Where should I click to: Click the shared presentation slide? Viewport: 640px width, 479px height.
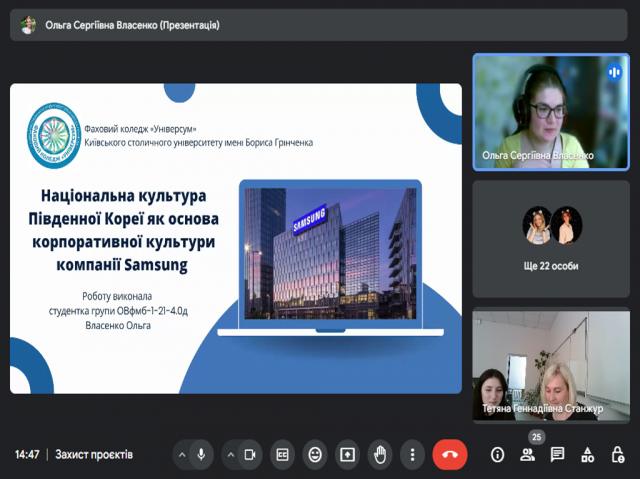(236, 239)
